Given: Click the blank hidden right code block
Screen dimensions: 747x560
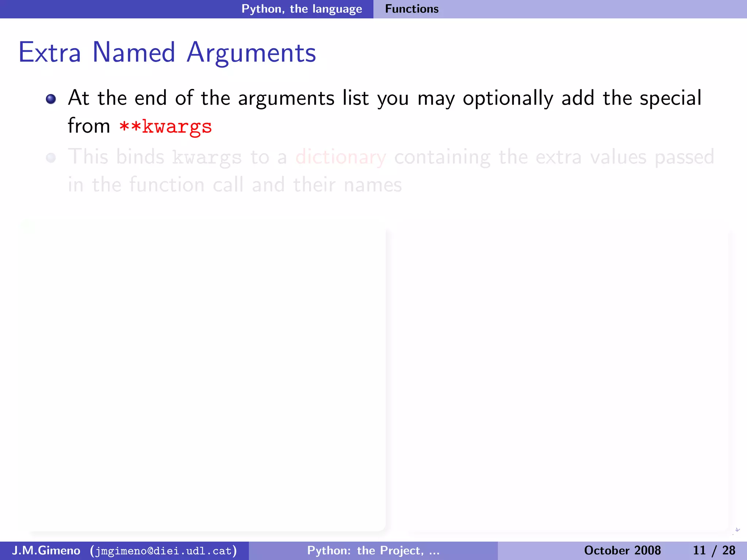Looking at the screenshot, I should point(558,379).
